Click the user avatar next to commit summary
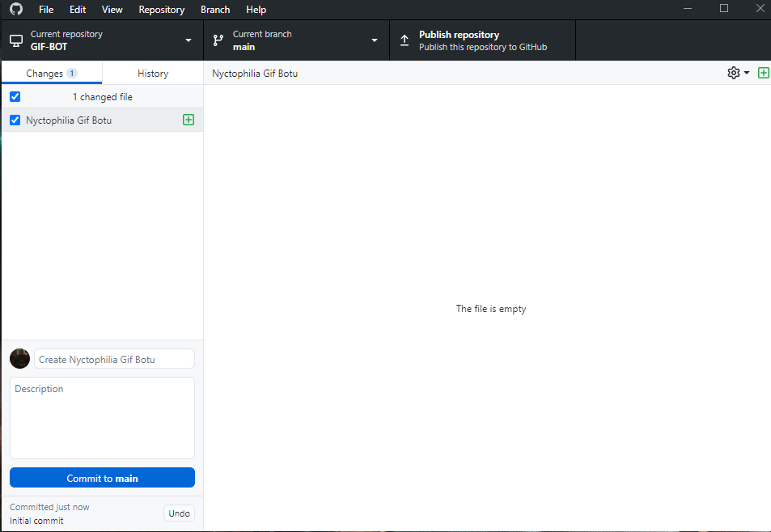771x532 pixels. tap(19, 359)
